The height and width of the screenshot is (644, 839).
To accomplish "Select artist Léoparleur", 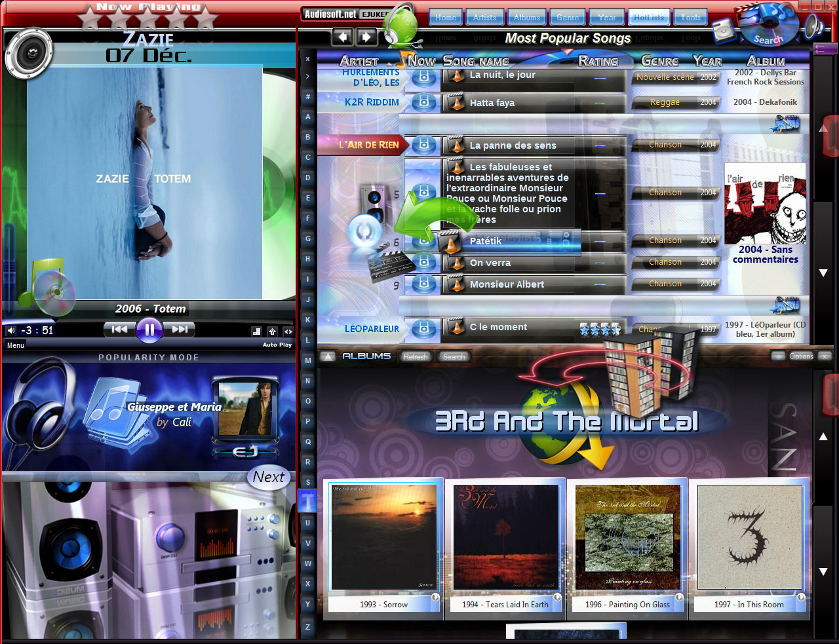I will [x=372, y=329].
